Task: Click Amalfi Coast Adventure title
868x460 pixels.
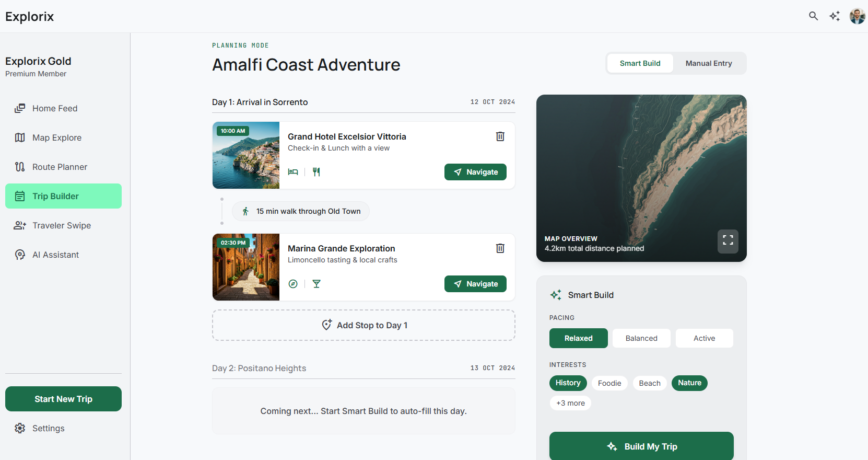Action: 306,65
